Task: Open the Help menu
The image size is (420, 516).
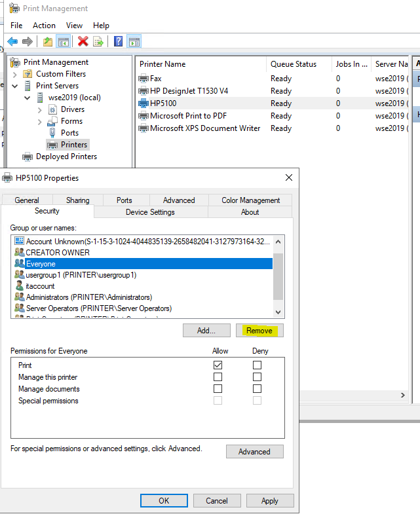Action: click(101, 26)
